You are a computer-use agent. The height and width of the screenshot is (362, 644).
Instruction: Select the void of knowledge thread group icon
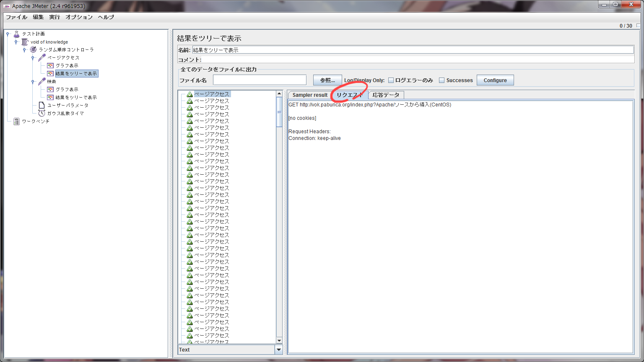pyautogui.click(x=25, y=42)
